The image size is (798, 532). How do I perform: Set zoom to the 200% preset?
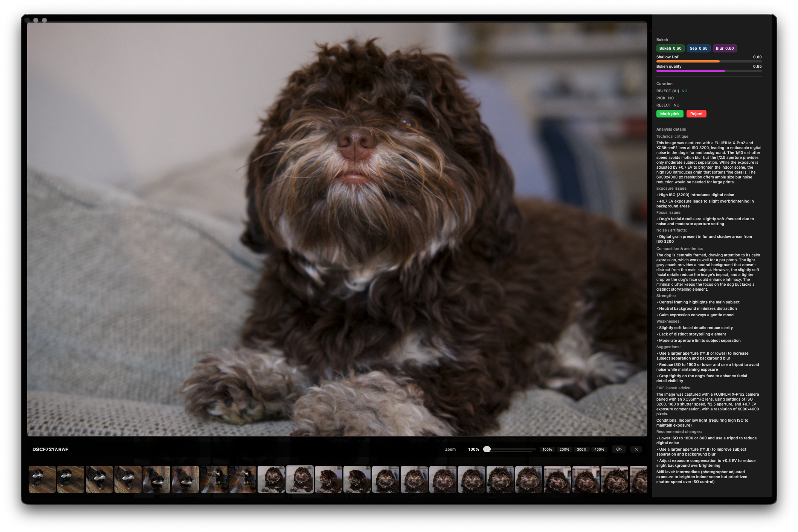click(x=564, y=449)
